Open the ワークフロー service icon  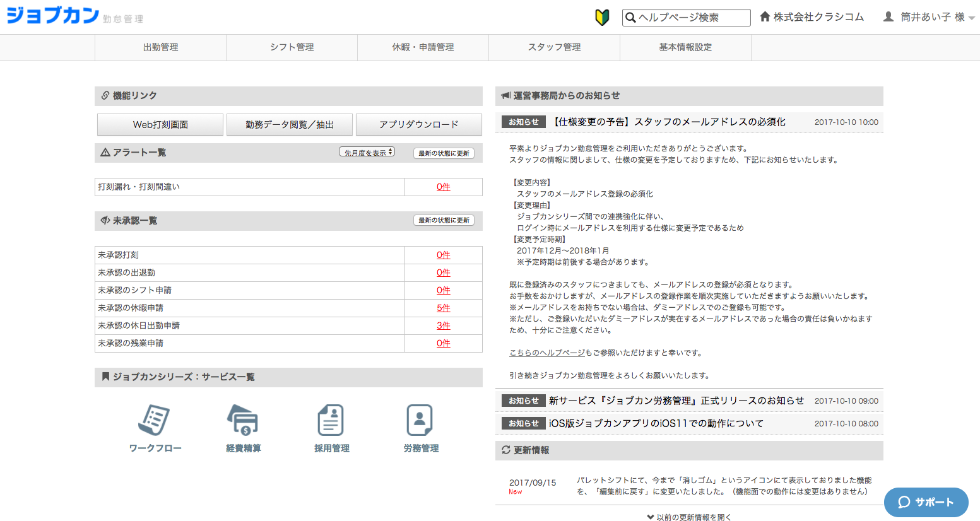[x=155, y=420]
